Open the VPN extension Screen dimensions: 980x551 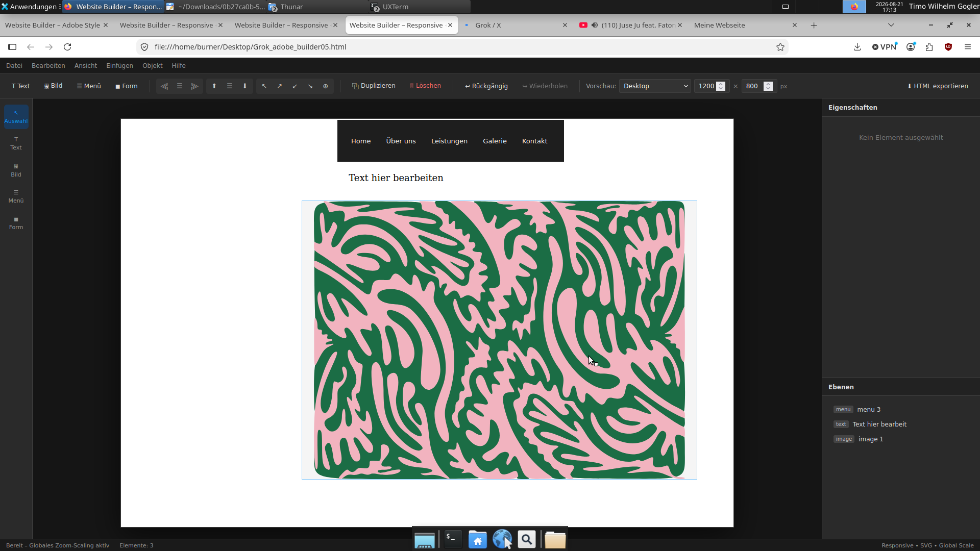pyautogui.click(x=885, y=47)
